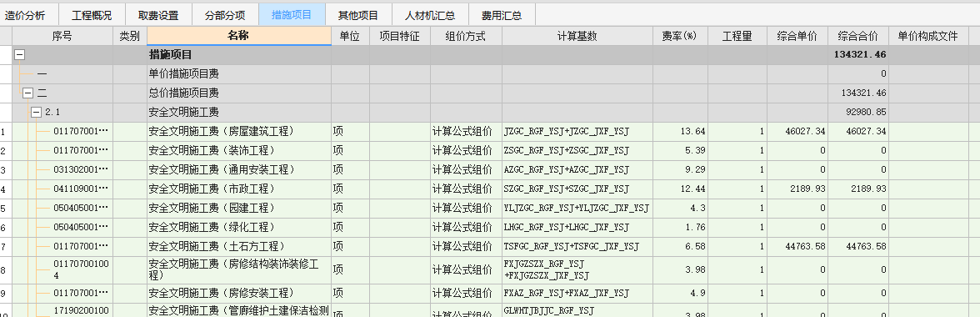Click the 费率(%) column header
Image resolution: width=980 pixels, height=317 pixels.
pos(681,36)
